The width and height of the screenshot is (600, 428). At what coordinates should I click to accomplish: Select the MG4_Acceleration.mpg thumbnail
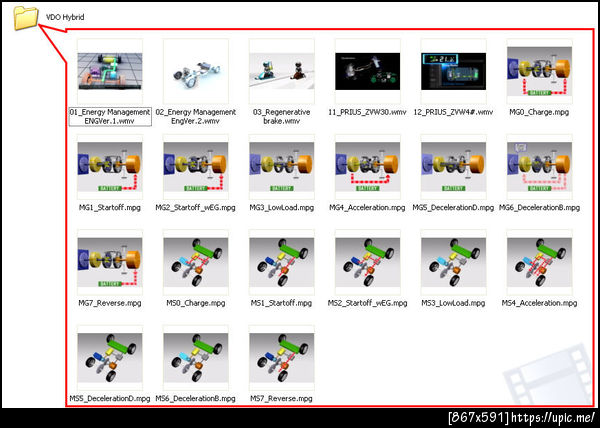point(368,167)
